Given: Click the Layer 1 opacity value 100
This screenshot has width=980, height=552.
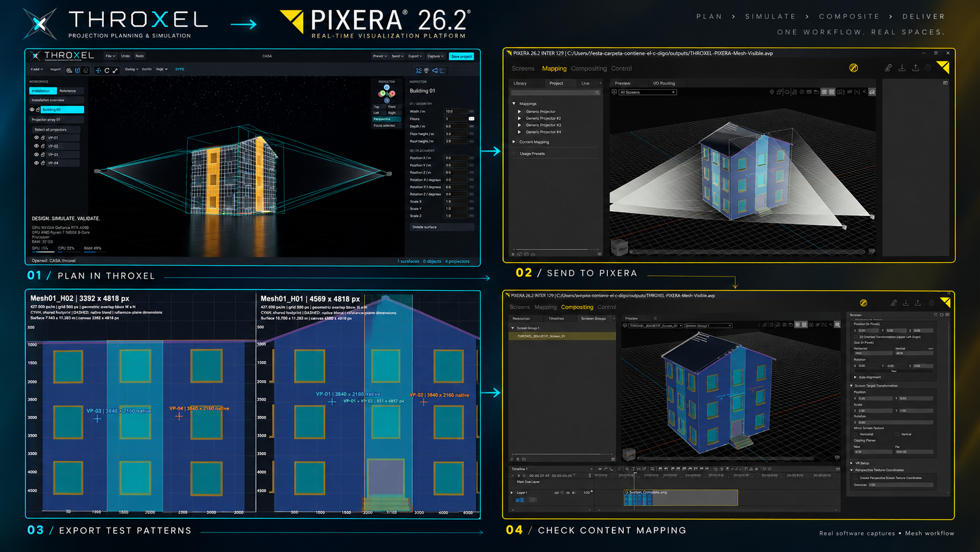Looking at the screenshot, I should 586,493.
